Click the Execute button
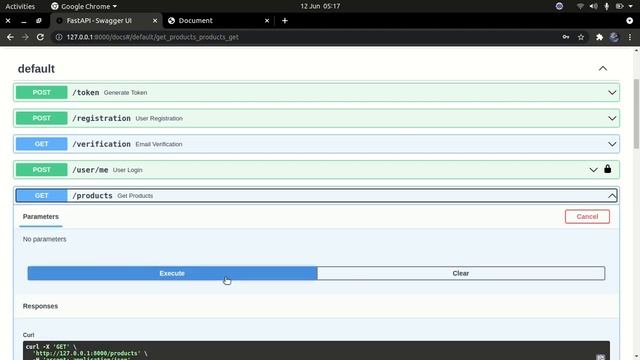Image resolution: width=640 pixels, height=360 pixels. 172,273
